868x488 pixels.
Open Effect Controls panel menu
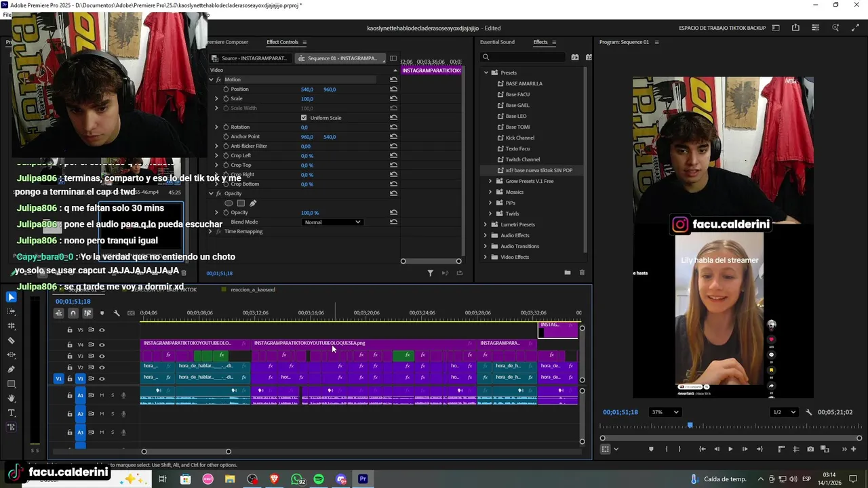(304, 42)
